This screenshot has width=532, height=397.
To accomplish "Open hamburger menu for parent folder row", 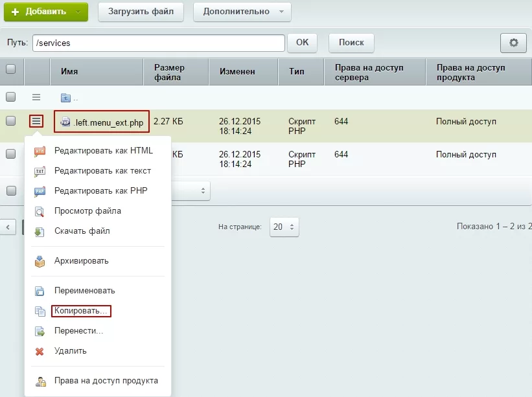I will tap(36, 97).
